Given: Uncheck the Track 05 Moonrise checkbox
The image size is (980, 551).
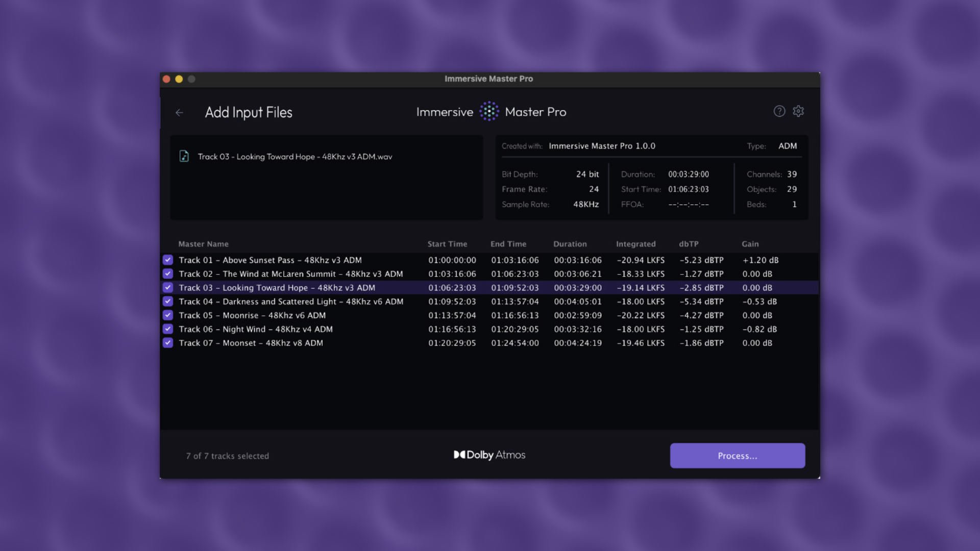Looking at the screenshot, I should click(168, 315).
